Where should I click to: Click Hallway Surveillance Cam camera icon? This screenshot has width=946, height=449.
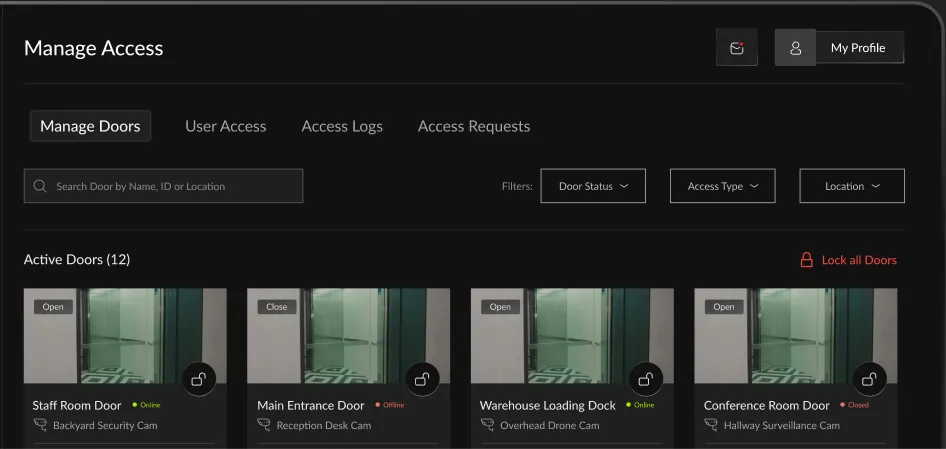tap(711, 425)
